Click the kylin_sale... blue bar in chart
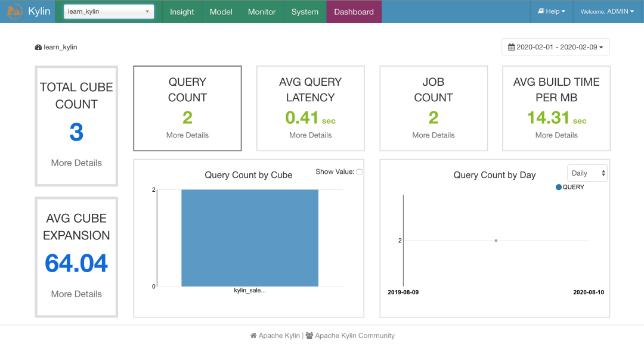The image size is (644, 346). click(x=250, y=238)
